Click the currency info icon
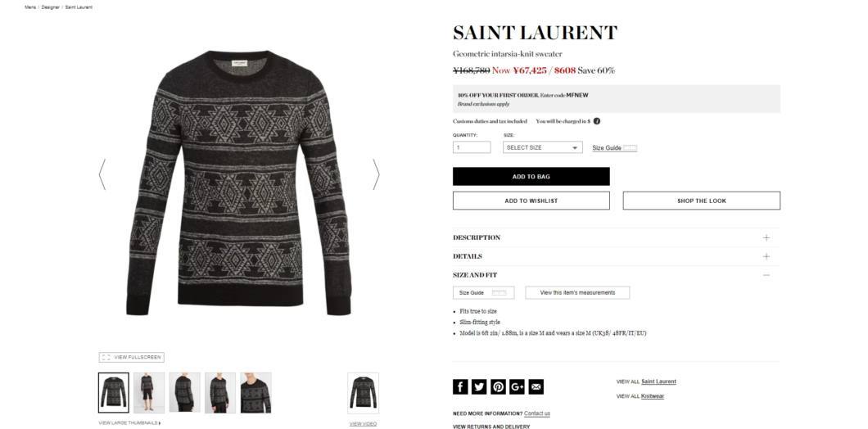This screenshot has height=429, width=868. click(597, 121)
